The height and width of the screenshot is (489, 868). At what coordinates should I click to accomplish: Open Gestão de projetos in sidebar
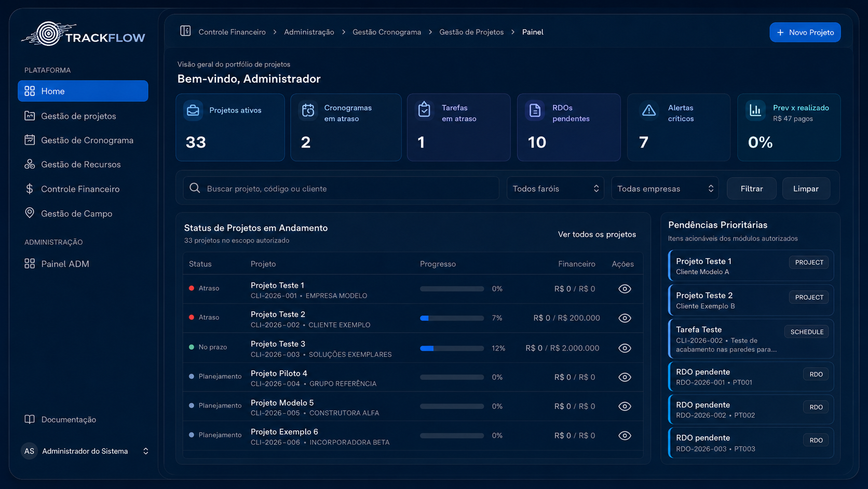[83, 116]
